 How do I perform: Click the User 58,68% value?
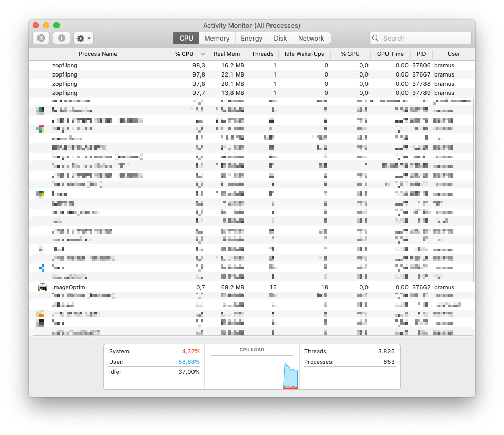click(x=189, y=362)
